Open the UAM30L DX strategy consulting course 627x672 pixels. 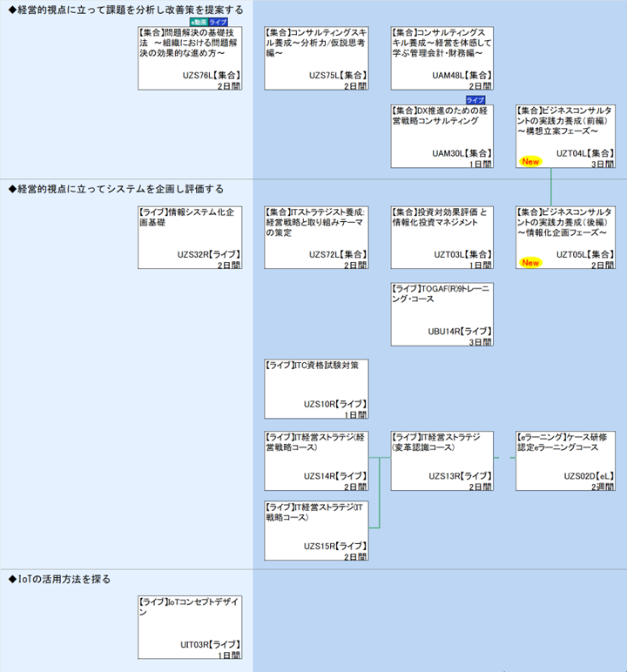(442, 137)
